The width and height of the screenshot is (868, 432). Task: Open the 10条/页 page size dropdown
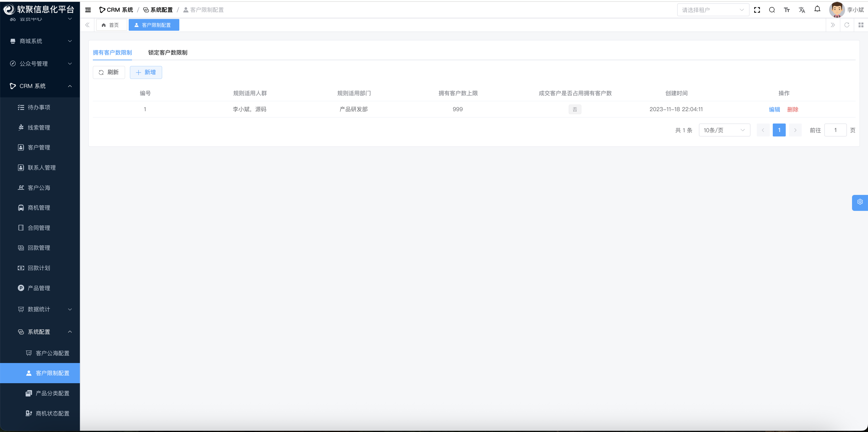point(724,130)
